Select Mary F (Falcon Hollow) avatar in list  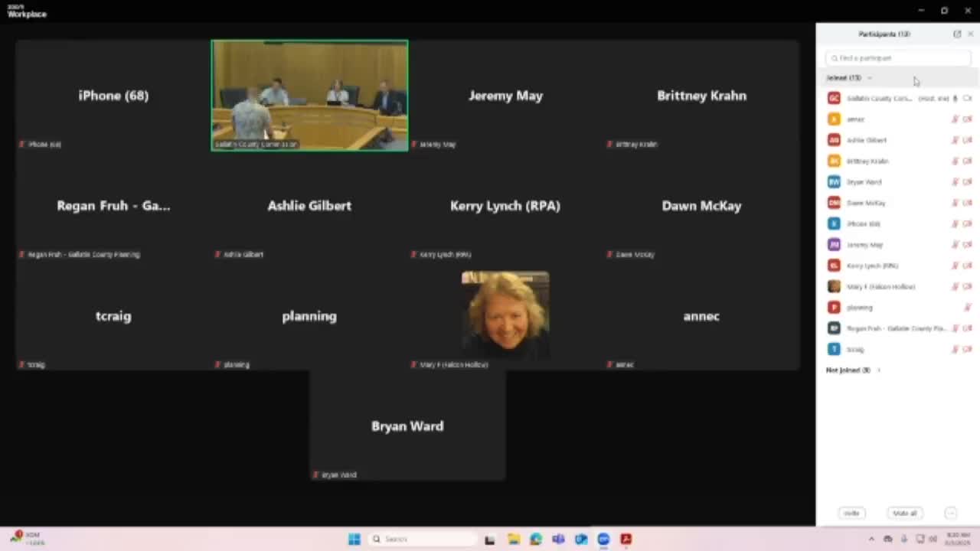pos(834,286)
